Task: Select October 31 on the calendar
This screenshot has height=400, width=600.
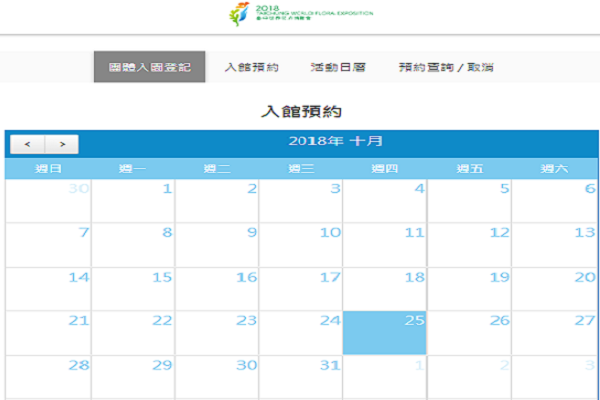Action: coord(301,376)
